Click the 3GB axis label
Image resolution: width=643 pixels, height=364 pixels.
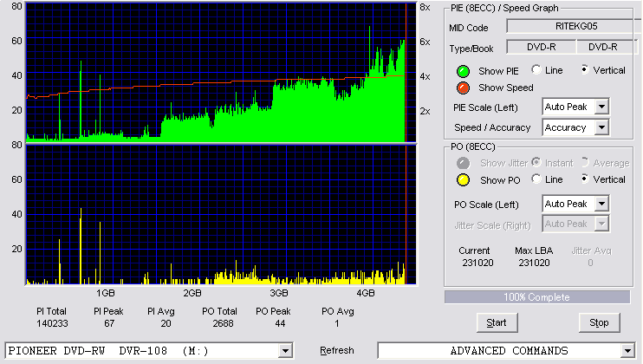[x=279, y=293]
